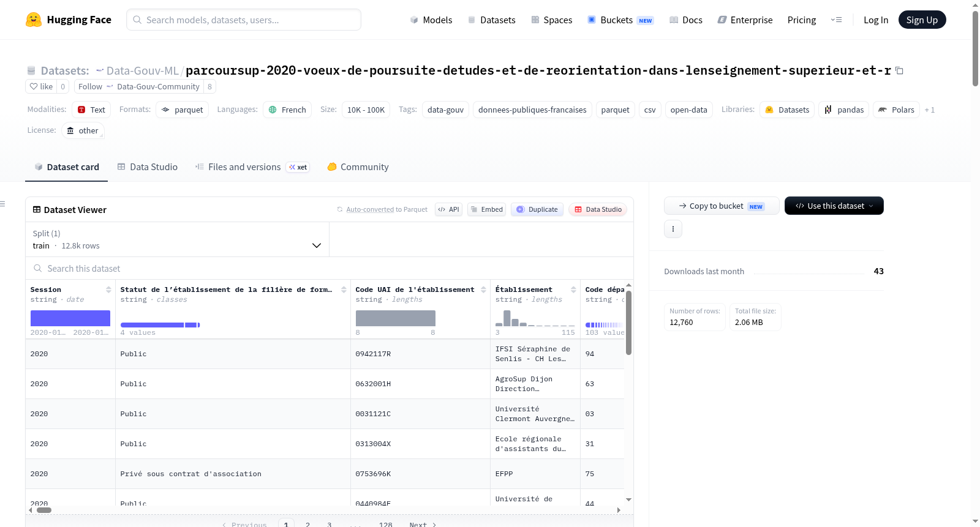Click the site search models input field
Screen dimensions: 980x527
coord(244,20)
